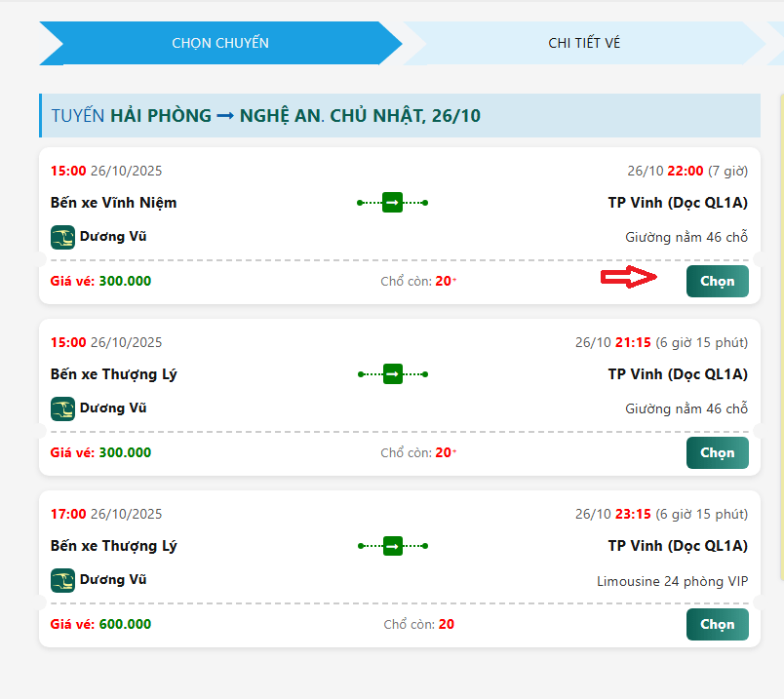Click green route arrow in 17:00 departure trip

click(x=393, y=546)
